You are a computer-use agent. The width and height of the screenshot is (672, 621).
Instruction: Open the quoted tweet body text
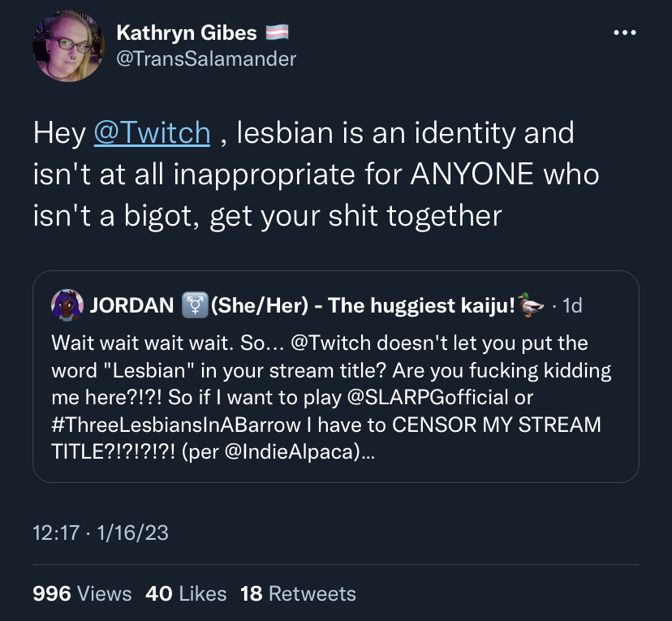tap(331, 397)
